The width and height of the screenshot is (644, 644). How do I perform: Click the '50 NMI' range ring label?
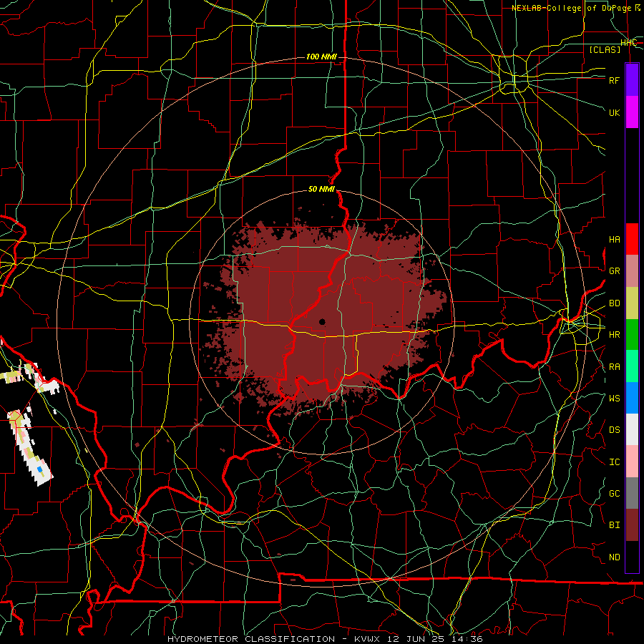[x=321, y=190]
